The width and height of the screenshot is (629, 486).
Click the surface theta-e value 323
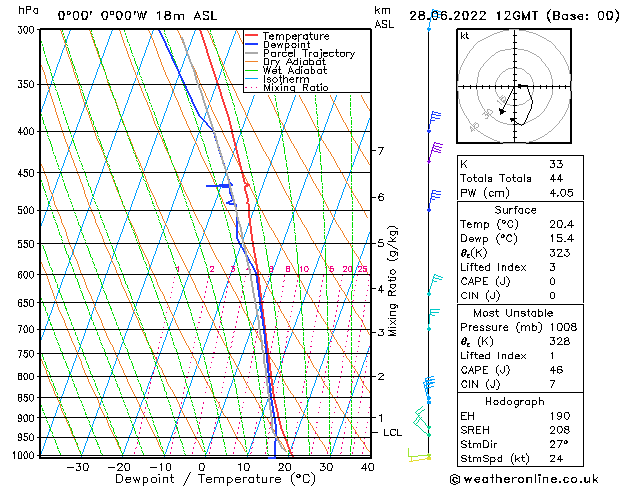tap(560, 253)
